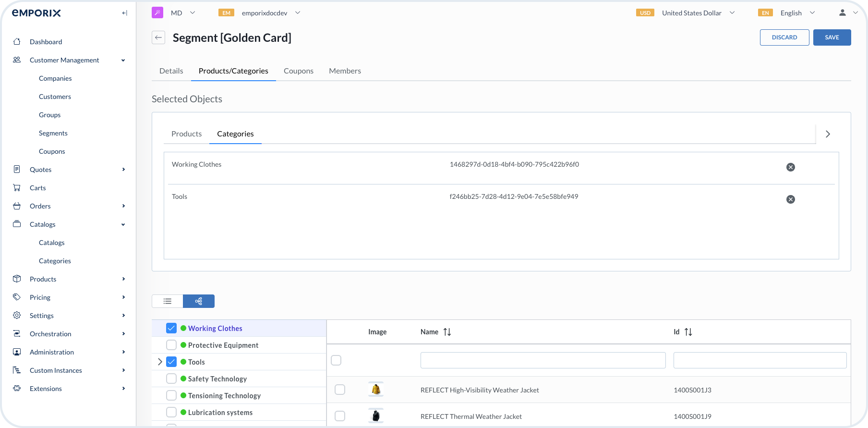This screenshot has height=428, width=868.
Task: Uncheck the Working Clothes category checkbox
Action: coord(171,328)
